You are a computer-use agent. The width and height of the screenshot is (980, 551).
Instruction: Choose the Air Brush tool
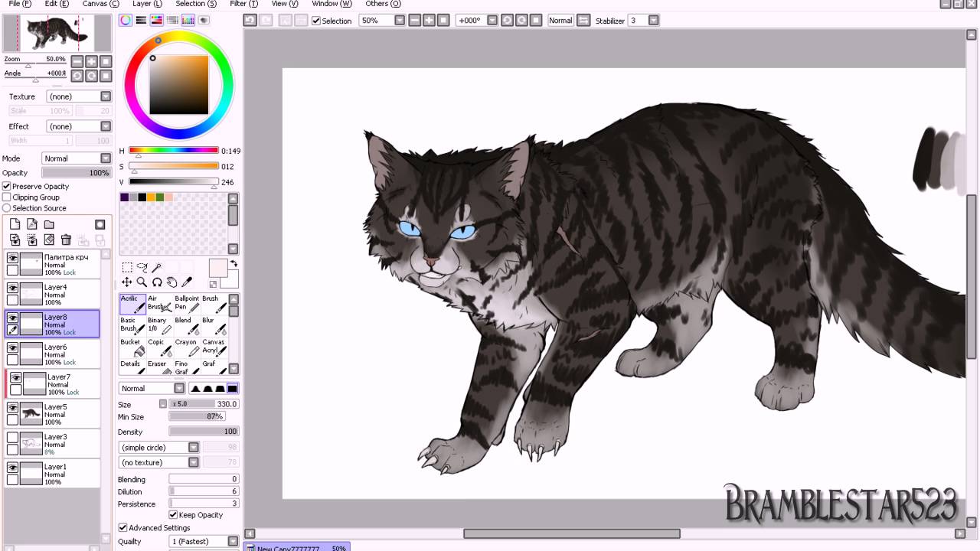tap(159, 303)
